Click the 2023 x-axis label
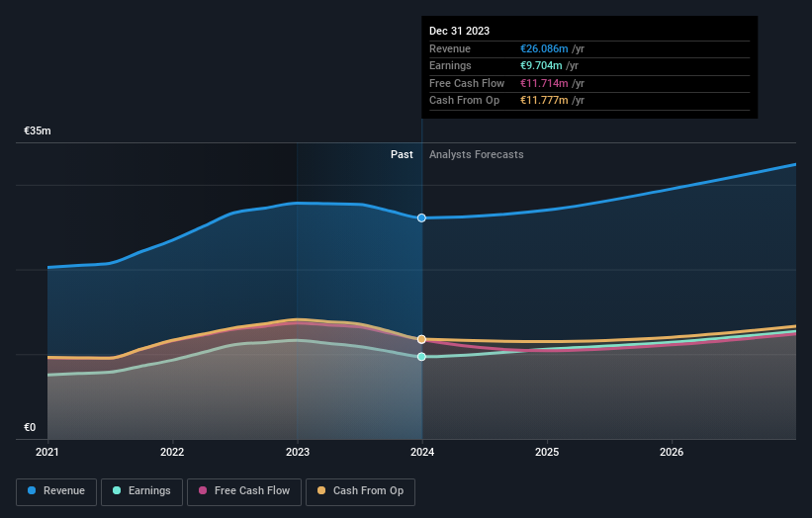The width and height of the screenshot is (812, 518). [x=298, y=452]
